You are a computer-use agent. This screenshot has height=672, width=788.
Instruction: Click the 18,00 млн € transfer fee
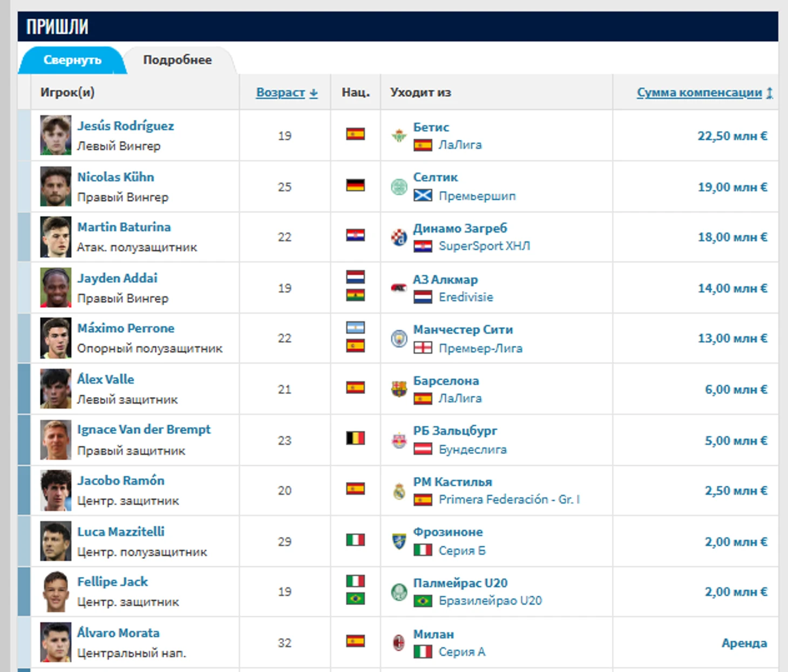(732, 237)
